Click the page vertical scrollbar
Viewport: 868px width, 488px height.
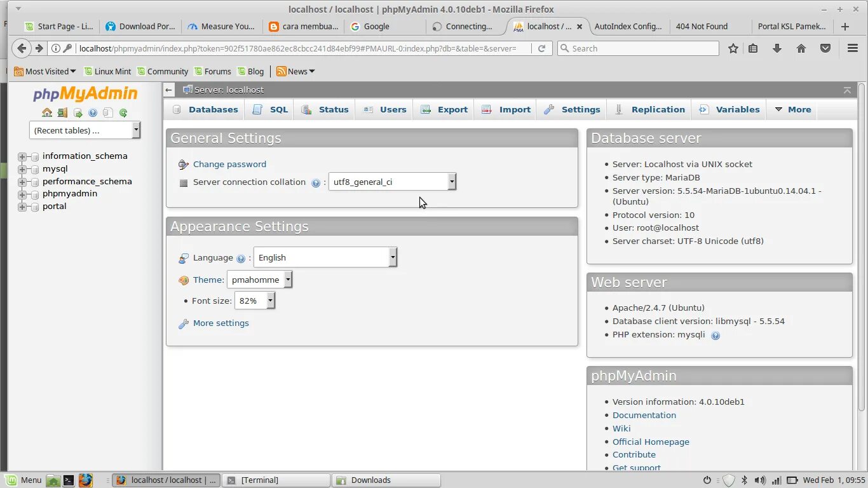coord(862,248)
